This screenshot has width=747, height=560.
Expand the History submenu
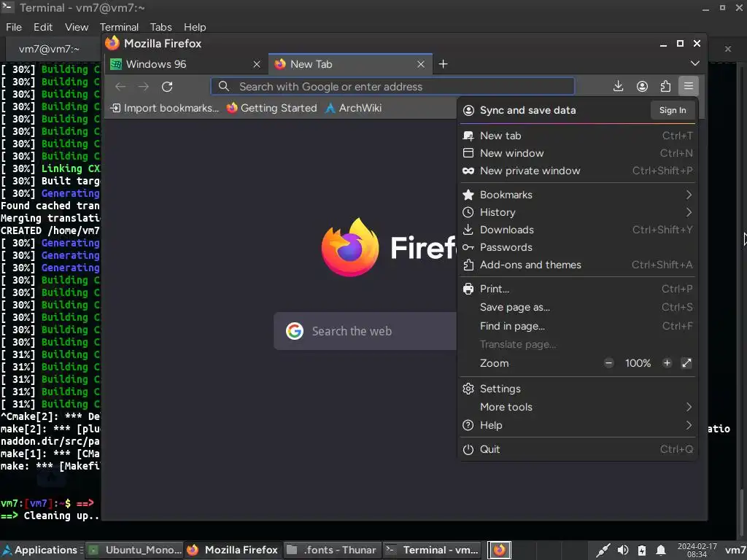(x=578, y=212)
